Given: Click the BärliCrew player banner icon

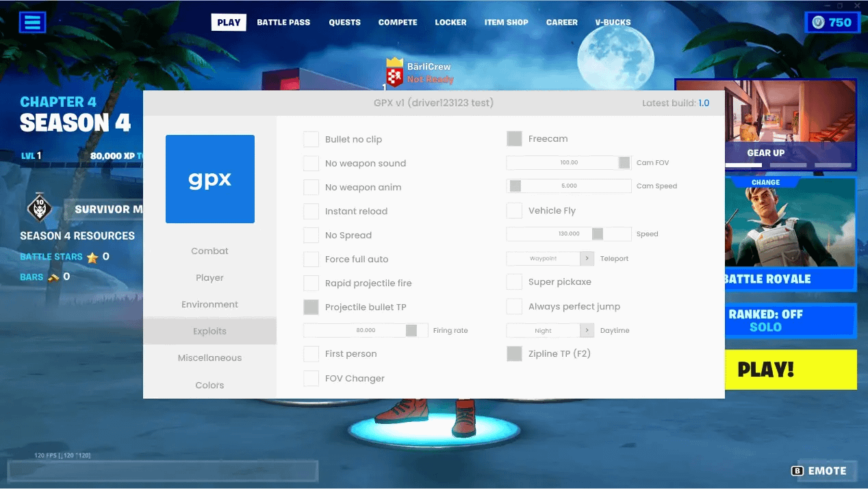Looking at the screenshot, I should (394, 73).
